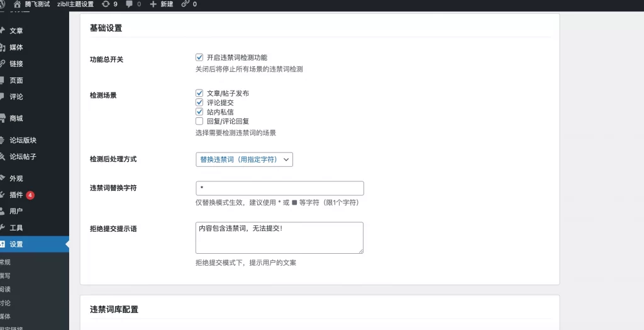Viewport: 644px width, 330px height.
Task: Focus the 违禁词替换字符 input field
Action: point(280,188)
